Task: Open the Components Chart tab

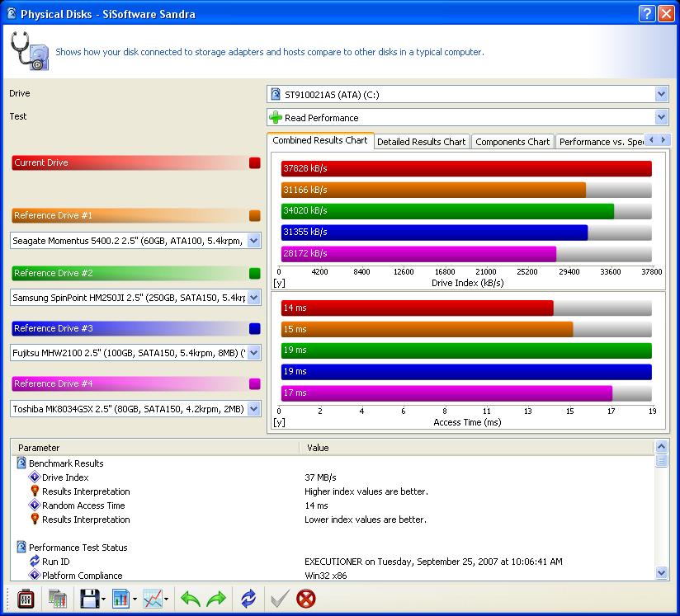Action: pos(512,142)
